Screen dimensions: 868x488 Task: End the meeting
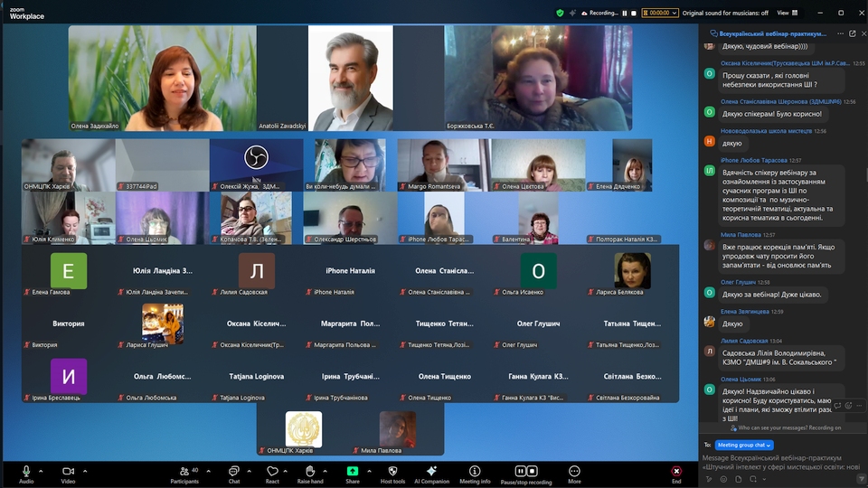676,474
